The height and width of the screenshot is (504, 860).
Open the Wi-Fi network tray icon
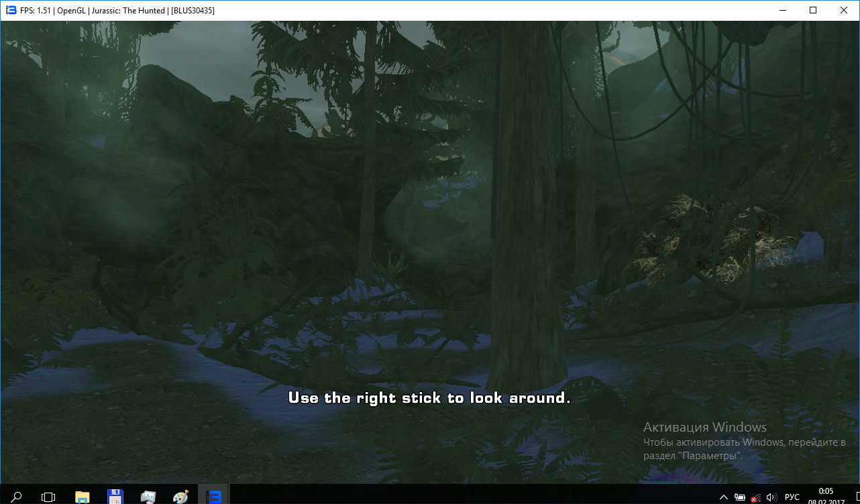pos(756,497)
